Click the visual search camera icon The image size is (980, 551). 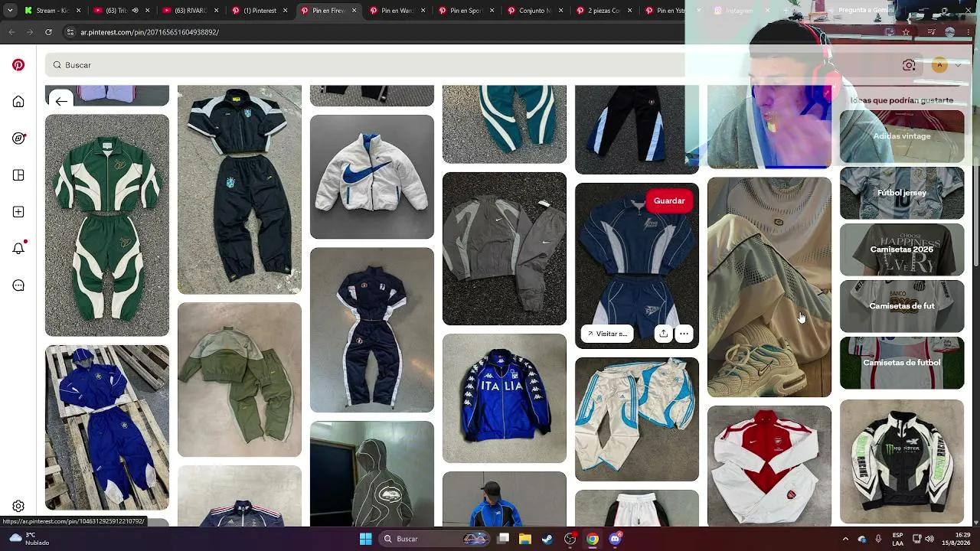[909, 65]
